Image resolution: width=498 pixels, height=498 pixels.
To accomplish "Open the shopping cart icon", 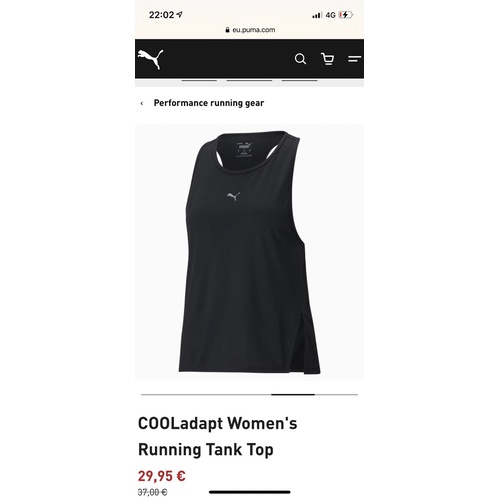I will (x=327, y=59).
